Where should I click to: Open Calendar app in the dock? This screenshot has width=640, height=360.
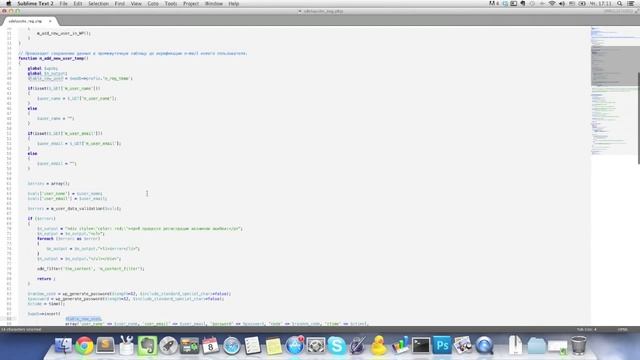pyautogui.click(x=211, y=345)
